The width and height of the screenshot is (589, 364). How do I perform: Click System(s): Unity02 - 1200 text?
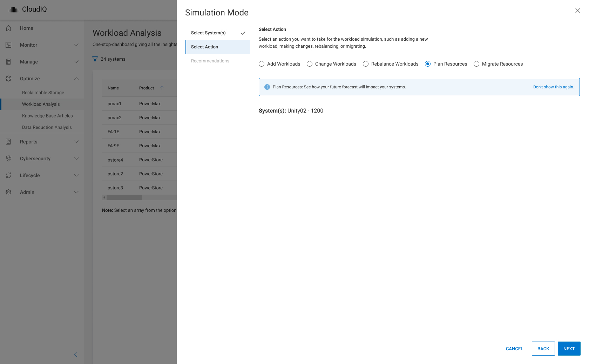(x=291, y=111)
